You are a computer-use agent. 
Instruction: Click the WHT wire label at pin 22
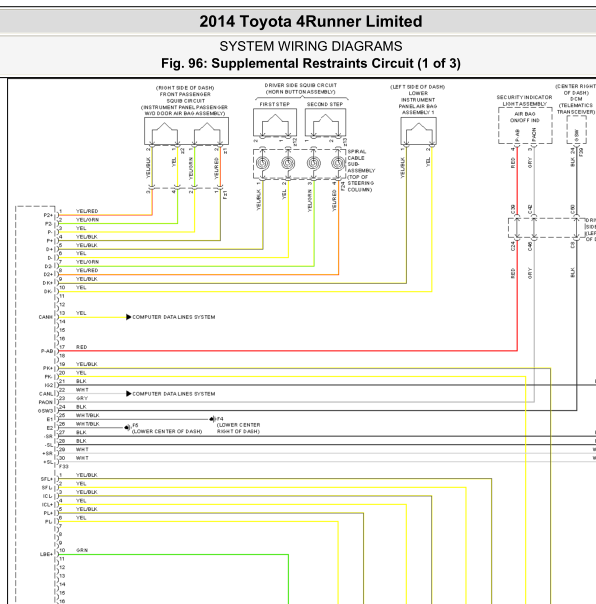point(82,389)
